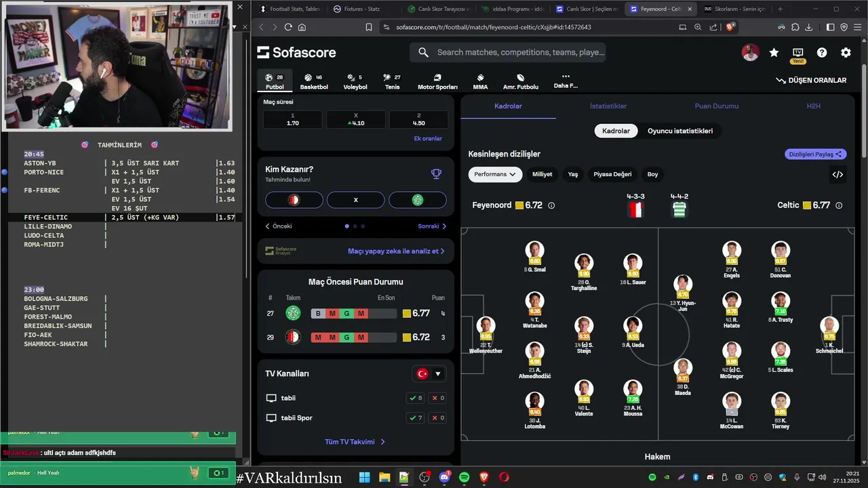
Task: Click the green check vote for tabii
Action: [415, 398]
